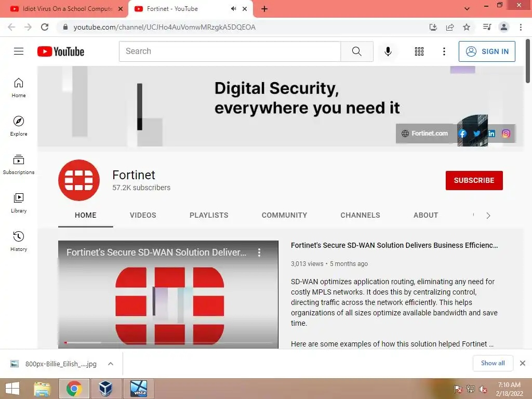This screenshot has height=399, width=532.
Task: Close the downloads bar
Action: pos(523,363)
